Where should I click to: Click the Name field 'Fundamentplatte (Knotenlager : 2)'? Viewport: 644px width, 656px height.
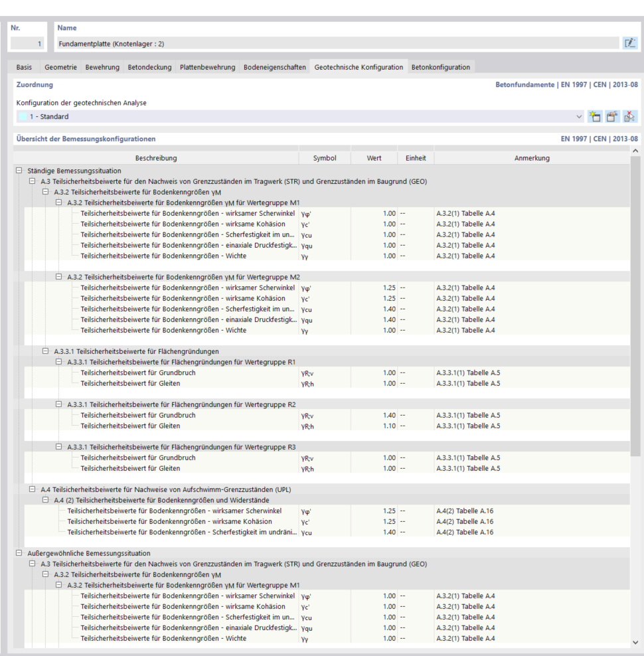coord(338,44)
